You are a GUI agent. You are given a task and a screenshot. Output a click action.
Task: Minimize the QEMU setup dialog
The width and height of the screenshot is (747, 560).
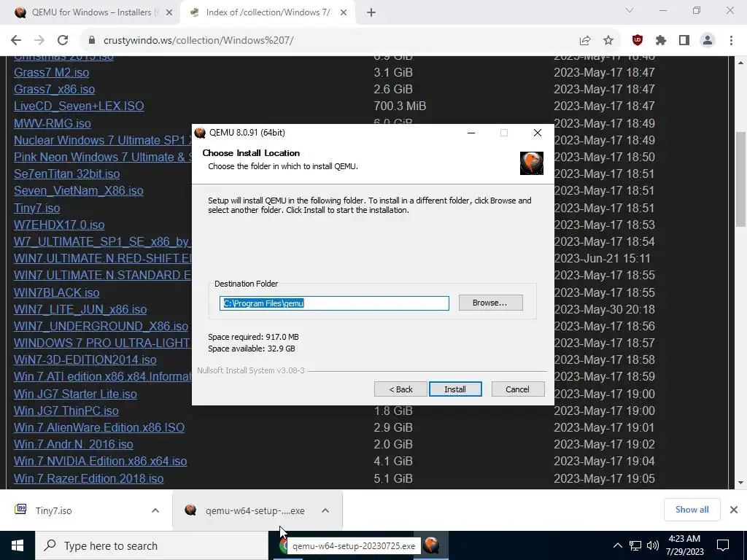[x=471, y=133]
